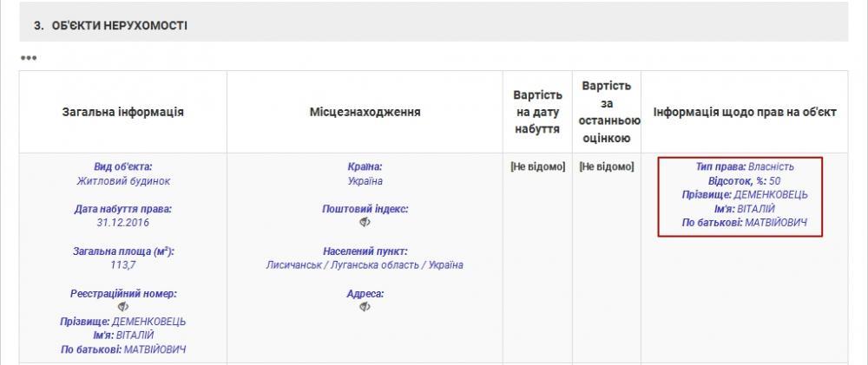Click the Вартість на дату набуття header
This screenshot has height=365, width=868.
coord(537,112)
